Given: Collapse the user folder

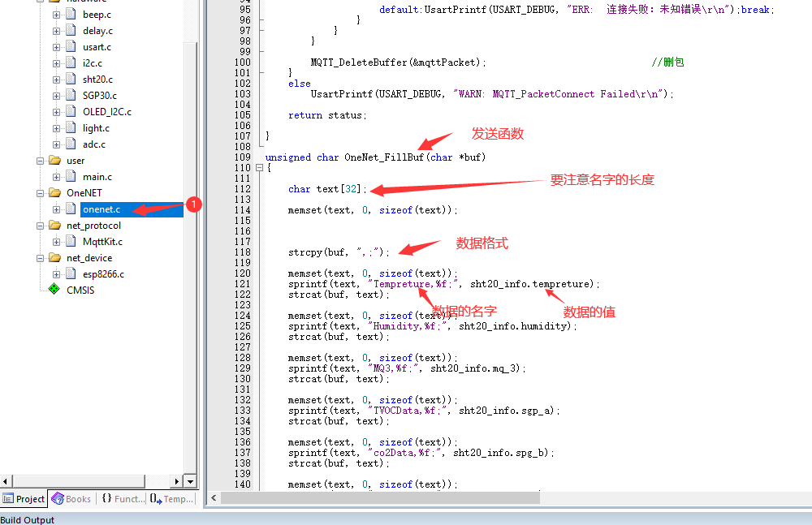Looking at the screenshot, I should tap(40, 161).
